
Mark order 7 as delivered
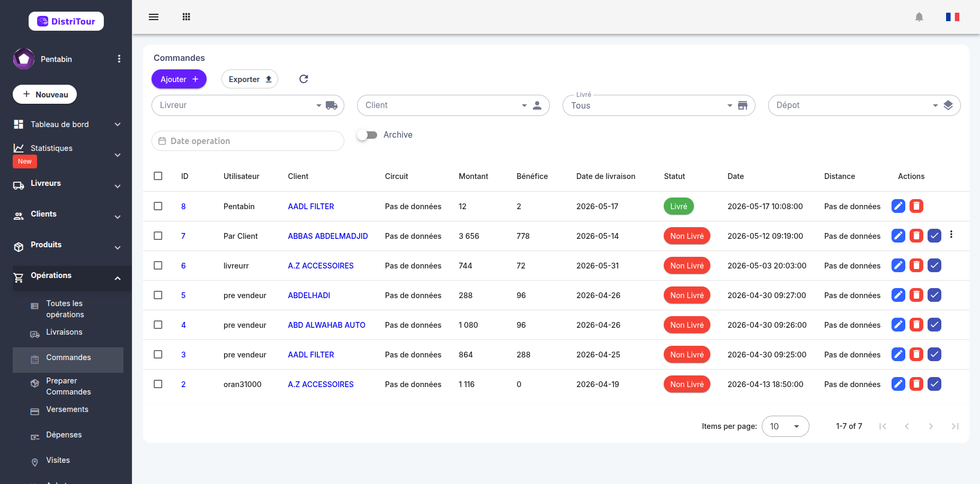(x=934, y=236)
